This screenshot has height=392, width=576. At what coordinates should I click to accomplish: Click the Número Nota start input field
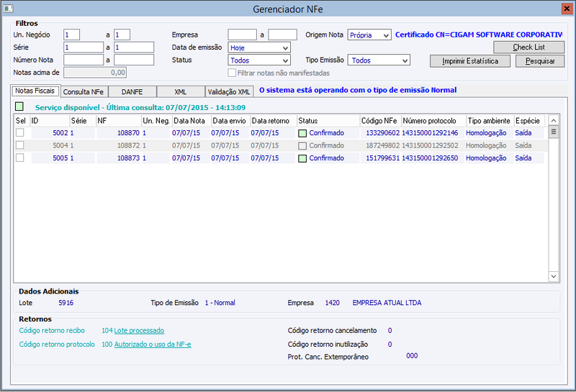84,60
